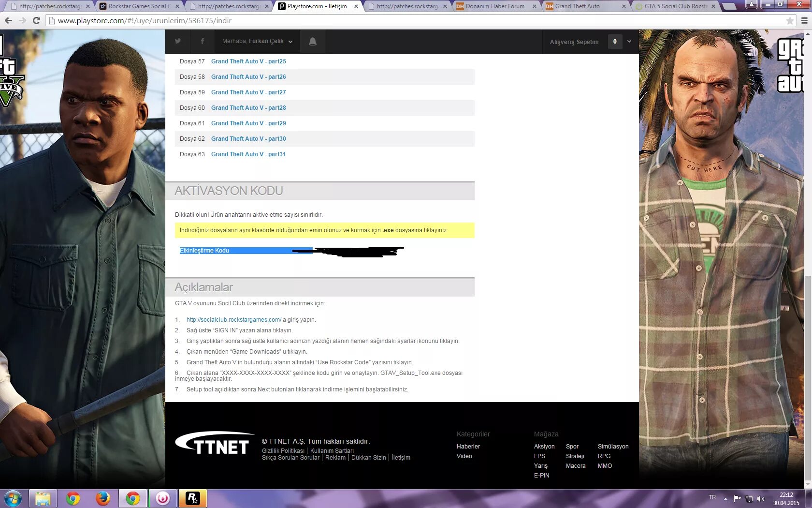This screenshot has height=508, width=812.
Task: Open Kullanım Şartları footer link
Action: coord(332,451)
